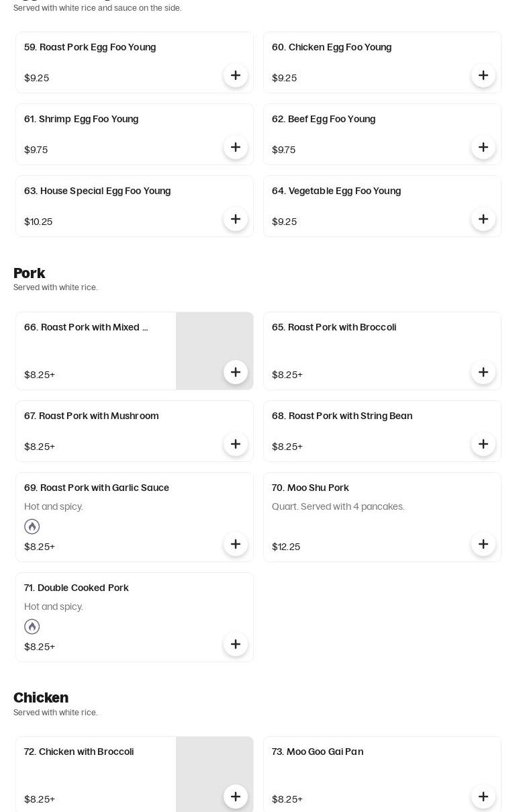The image size is (517, 812).
Task: Open 70. Moo Shu Pork item details
Action: point(310,488)
